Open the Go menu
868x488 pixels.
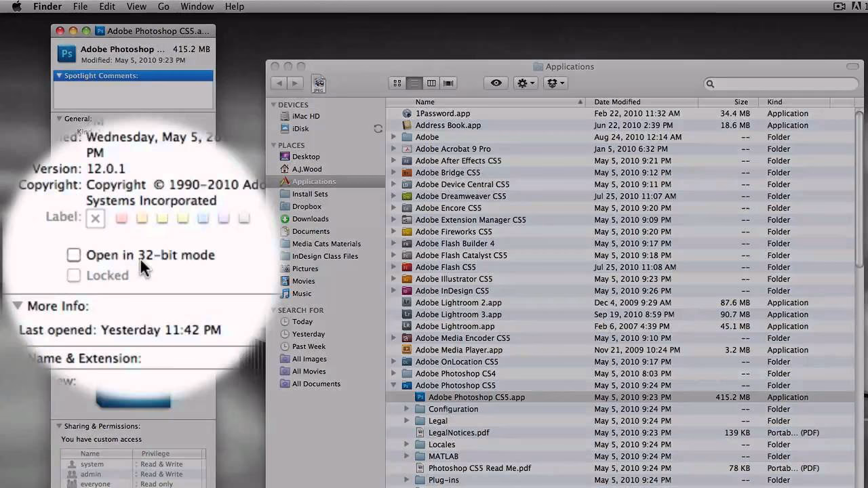point(163,6)
